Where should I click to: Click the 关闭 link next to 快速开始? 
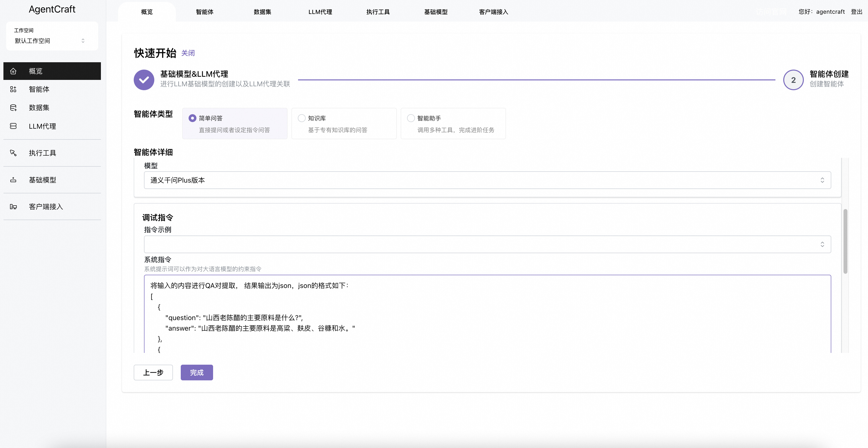188,53
